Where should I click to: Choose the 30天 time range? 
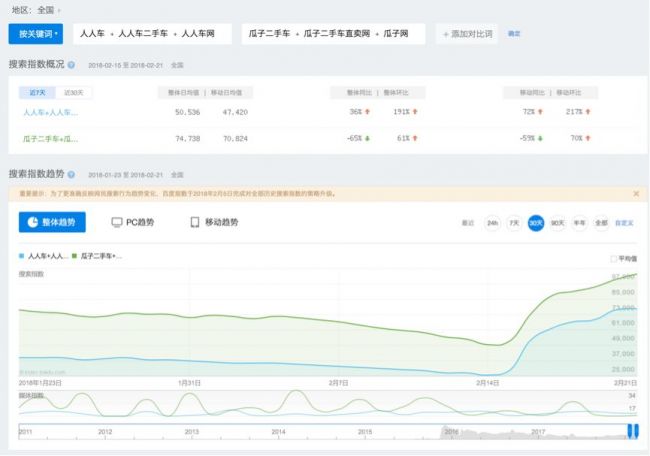[536, 223]
